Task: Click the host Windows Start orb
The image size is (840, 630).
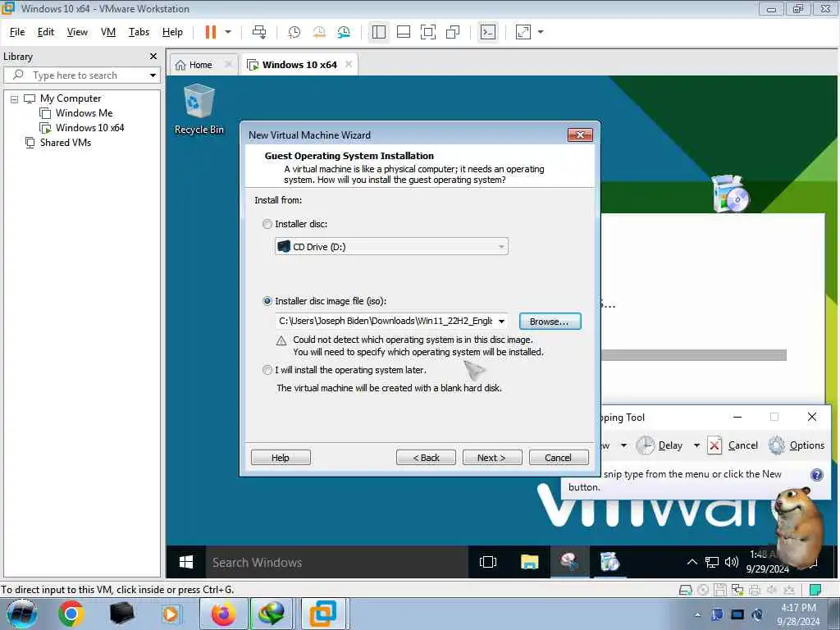Action: (21, 614)
